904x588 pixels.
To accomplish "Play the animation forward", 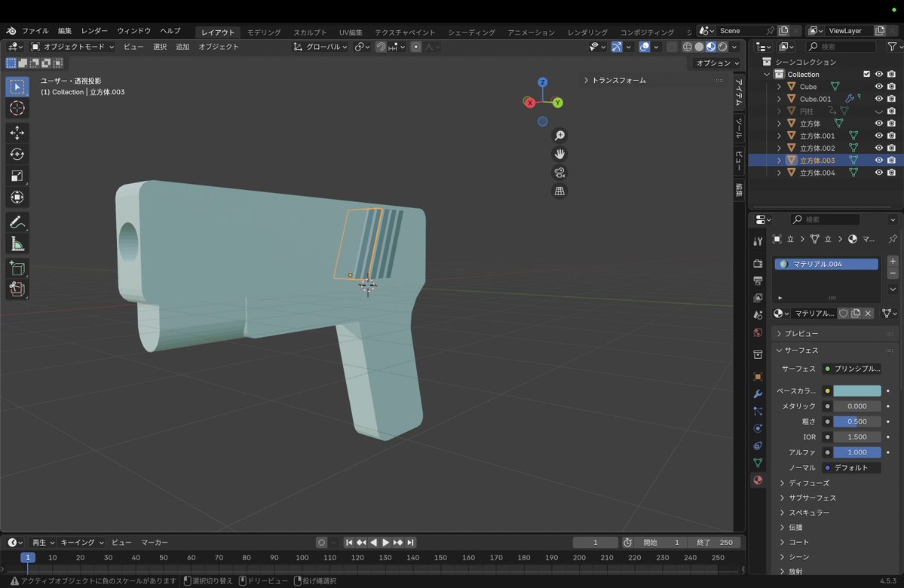I will (x=386, y=543).
